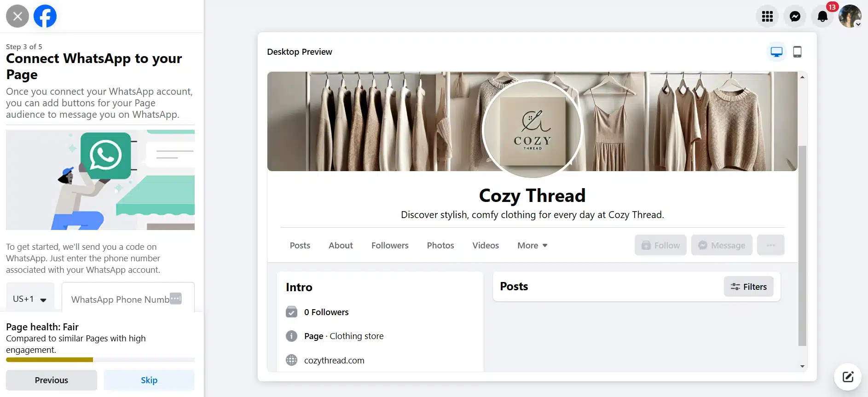Open Messenger chats
The height and width of the screenshot is (397, 868).
coord(795,17)
